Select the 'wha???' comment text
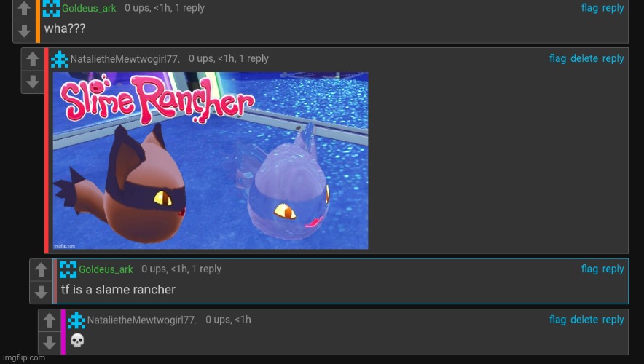Image resolution: width=644 pixels, height=364 pixels. (x=65, y=28)
